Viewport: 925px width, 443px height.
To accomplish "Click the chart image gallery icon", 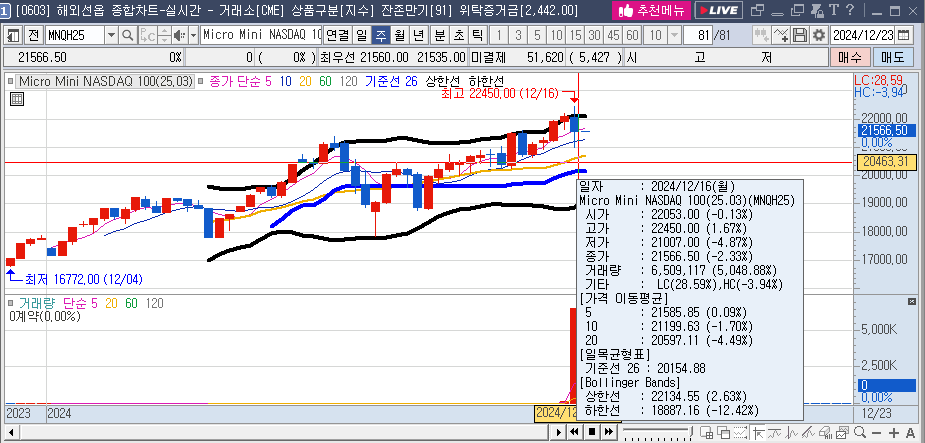I will point(841,432).
